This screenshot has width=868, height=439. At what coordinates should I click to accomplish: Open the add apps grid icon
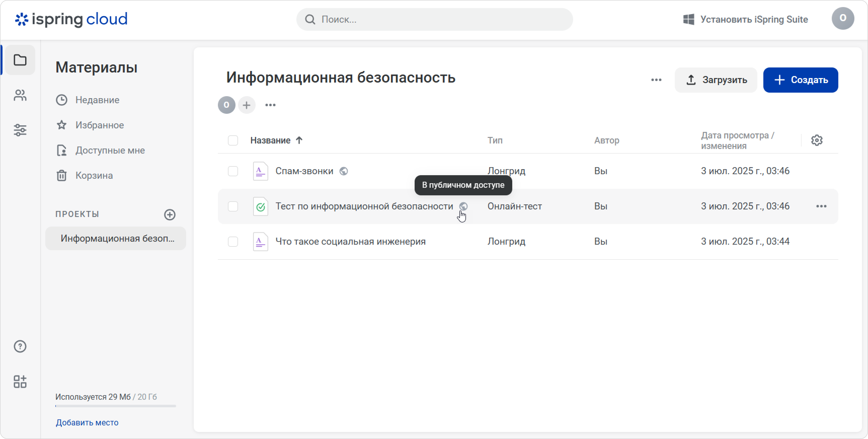pyautogui.click(x=20, y=381)
